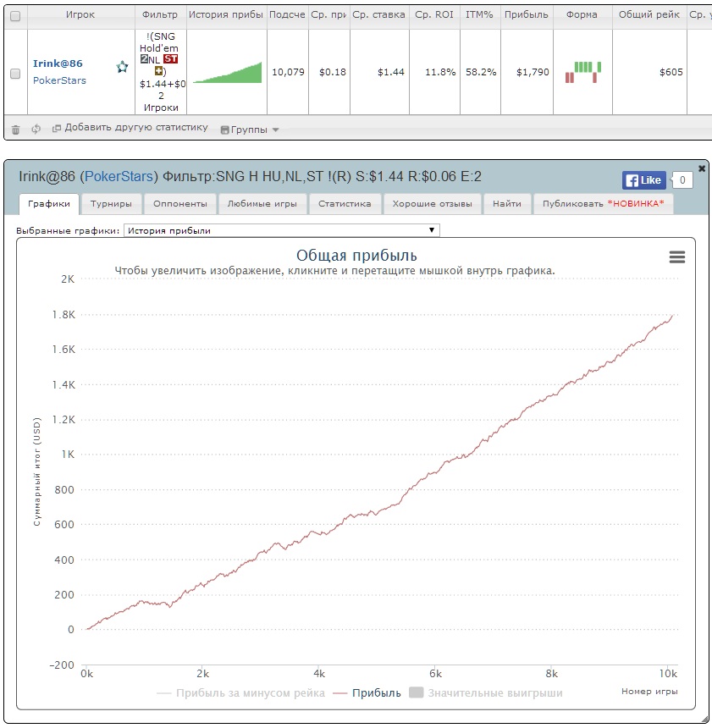This screenshot has height=728, width=712.
Task: Toggle the Значительные выигрыши legend item
Action: [486, 692]
